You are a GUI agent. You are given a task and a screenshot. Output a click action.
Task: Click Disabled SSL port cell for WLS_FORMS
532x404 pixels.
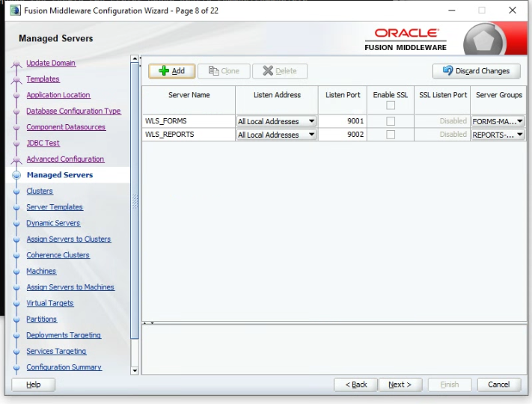click(x=442, y=121)
